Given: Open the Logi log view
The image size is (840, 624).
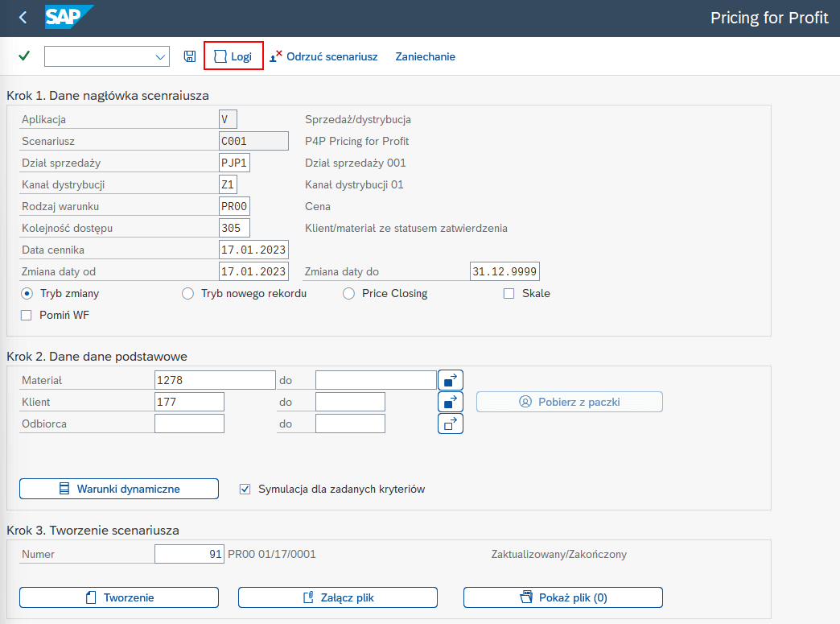Looking at the screenshot, I should click(x=233, y=56).
